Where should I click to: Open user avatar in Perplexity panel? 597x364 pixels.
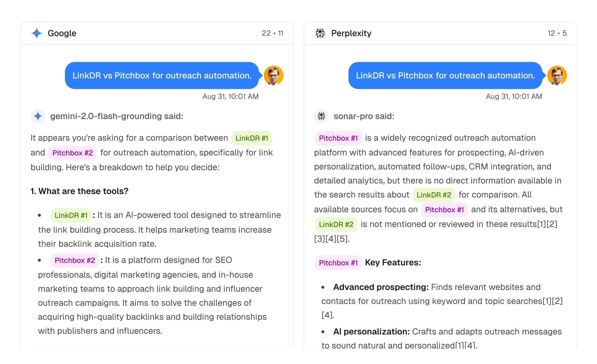557,75
